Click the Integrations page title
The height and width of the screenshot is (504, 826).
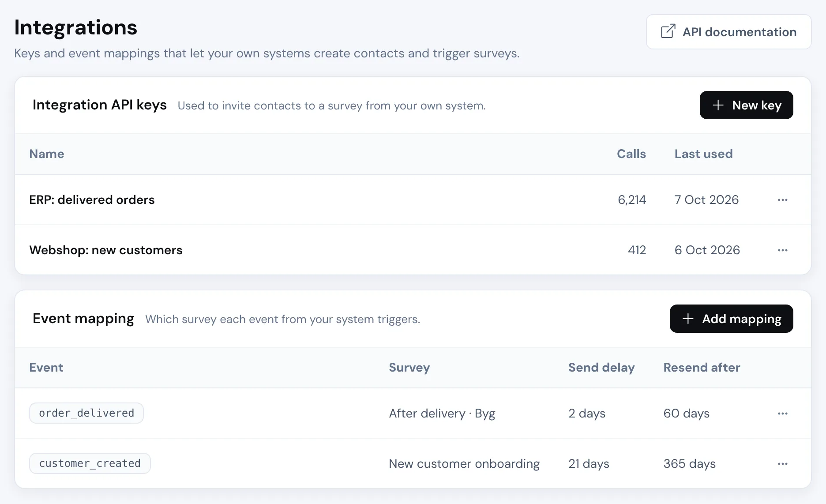76,27
